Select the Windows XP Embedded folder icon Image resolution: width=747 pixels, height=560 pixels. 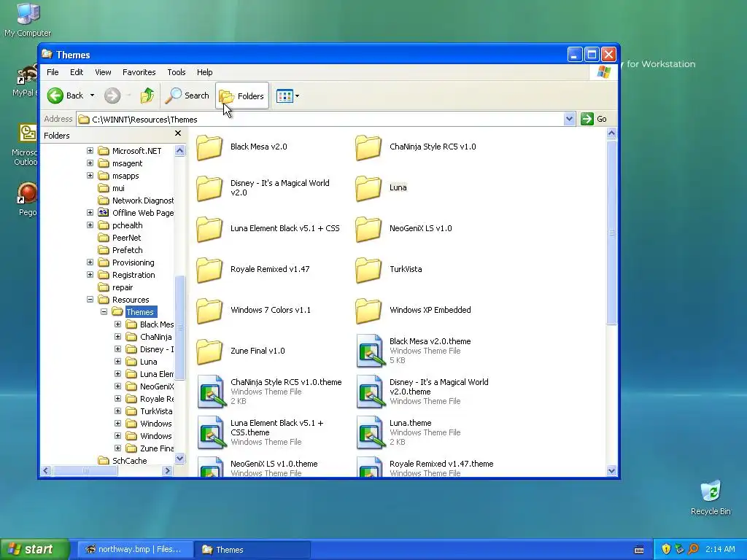[x=368, y=310]
